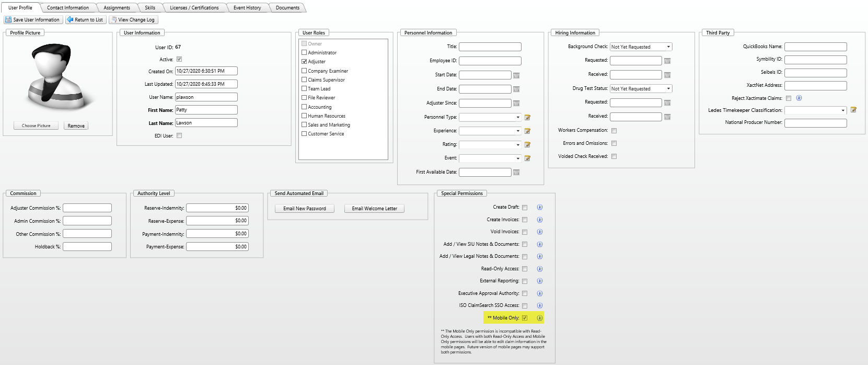
Task: Switch to the Skills tab
Action: click(x=150, y=8)
